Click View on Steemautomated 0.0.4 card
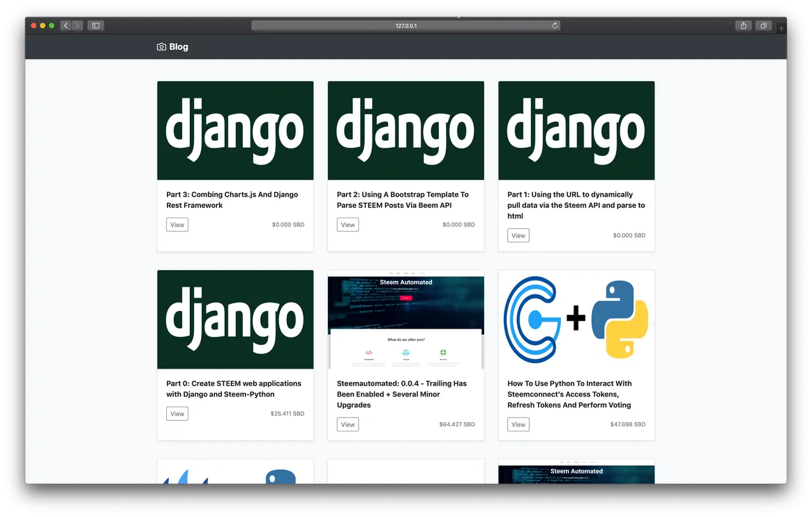The width and height of the screenshot is (812, 517). [348, 424]
